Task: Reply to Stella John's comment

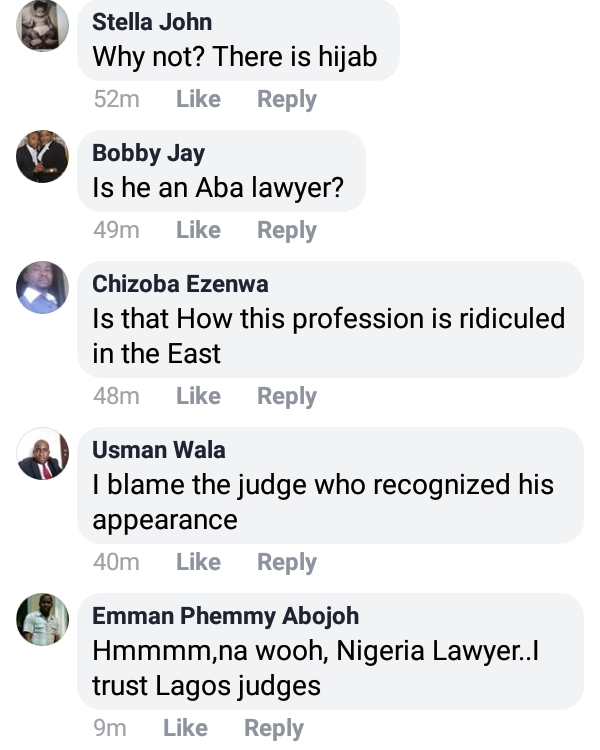Action: point(286,99)
